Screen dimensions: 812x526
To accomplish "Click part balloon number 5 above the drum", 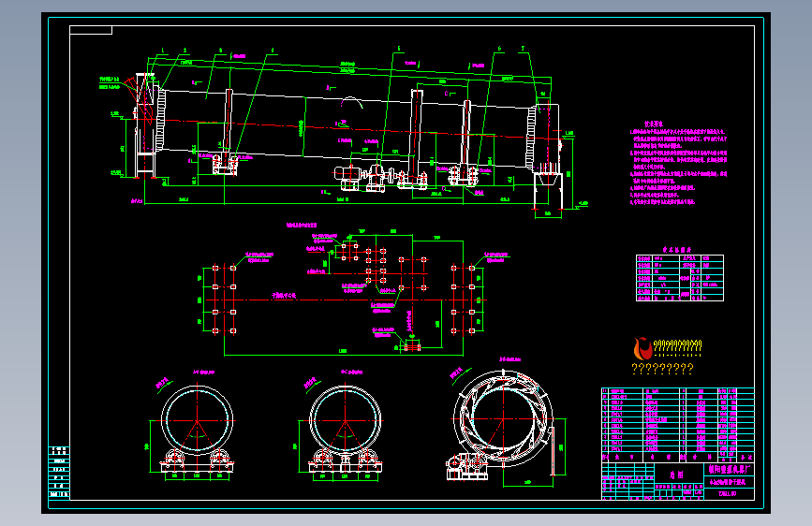I will coord(399,49).
